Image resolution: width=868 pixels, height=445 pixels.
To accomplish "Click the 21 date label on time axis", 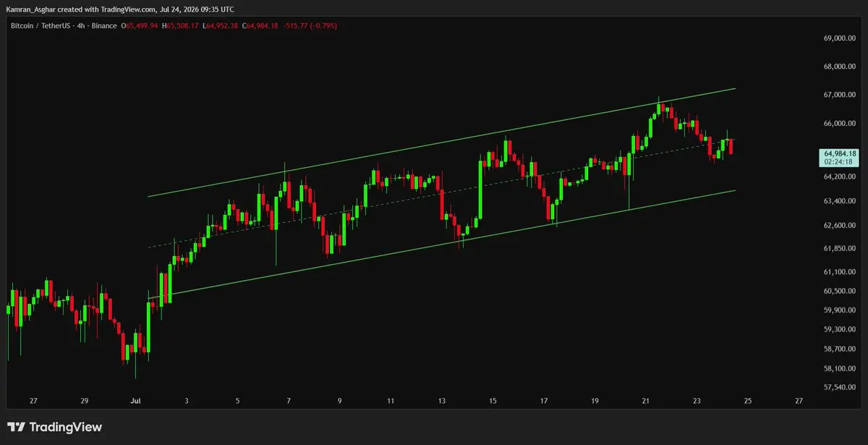I will point(645,400).
